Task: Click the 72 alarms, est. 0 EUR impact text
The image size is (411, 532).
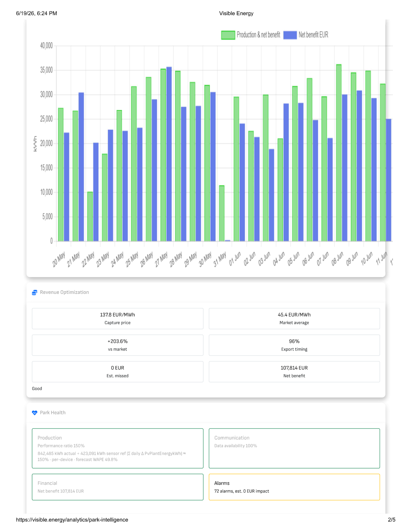Action: tap(242, 491)
